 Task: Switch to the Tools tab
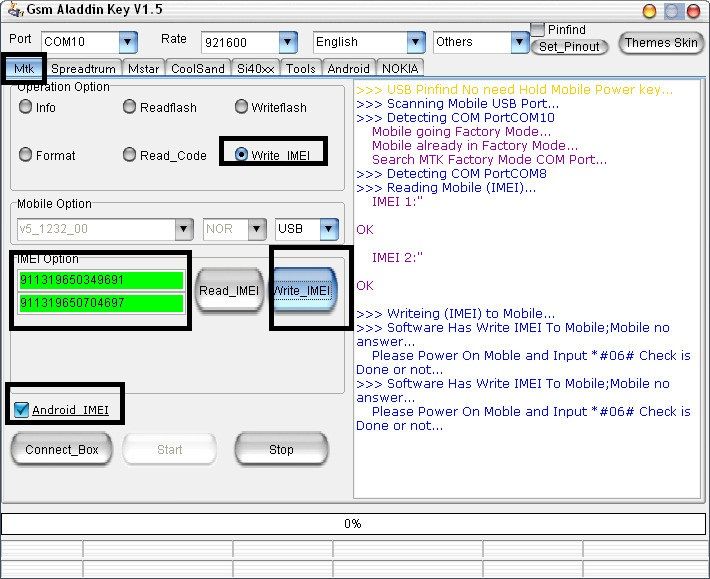click(x=301, y=69)
